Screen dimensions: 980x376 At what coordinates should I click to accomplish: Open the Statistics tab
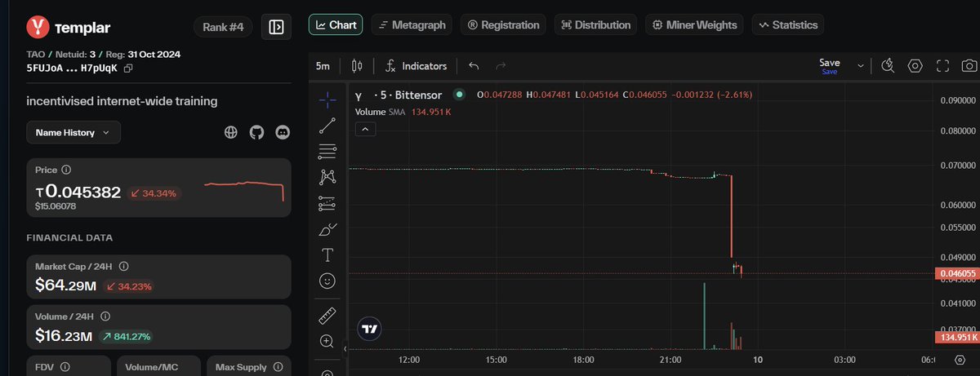point(788,25)
